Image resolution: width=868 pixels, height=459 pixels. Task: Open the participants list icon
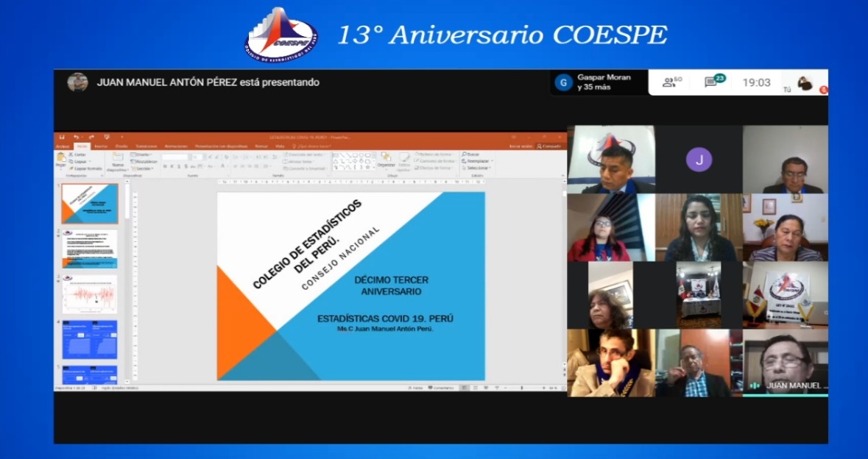[x=671, y=82]
